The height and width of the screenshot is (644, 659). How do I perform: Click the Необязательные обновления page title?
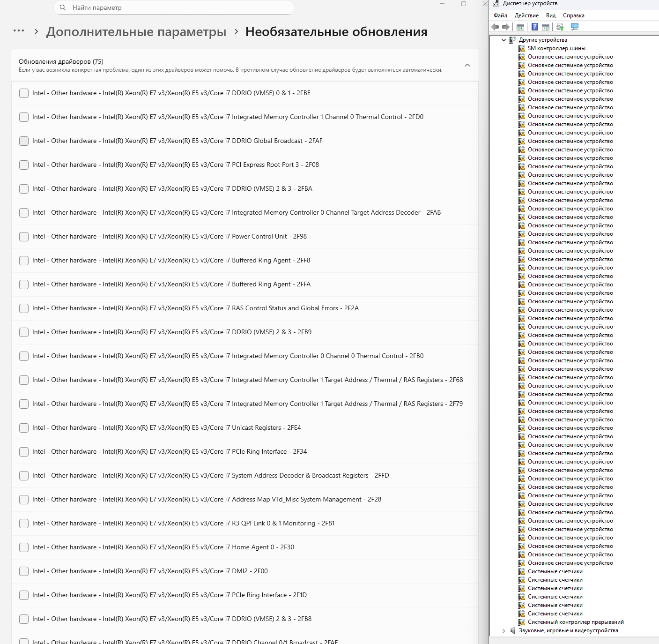[x=336, y=32]
